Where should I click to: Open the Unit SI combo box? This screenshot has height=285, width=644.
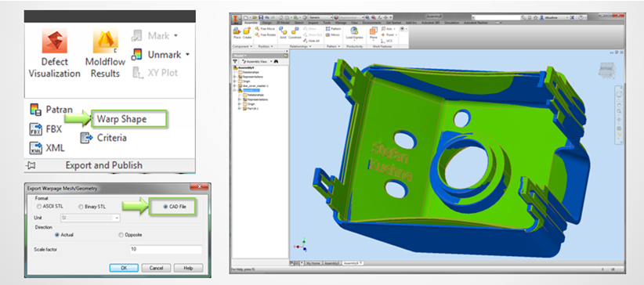tap(90, 218)
